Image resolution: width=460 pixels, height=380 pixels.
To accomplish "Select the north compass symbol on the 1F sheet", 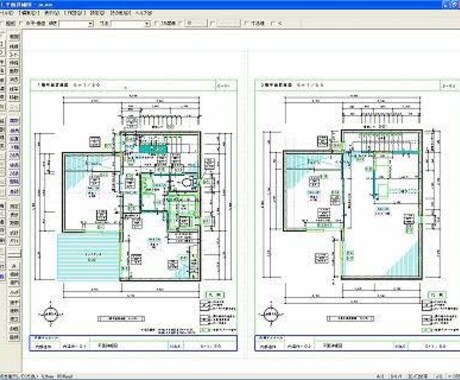I will point(51,314).
